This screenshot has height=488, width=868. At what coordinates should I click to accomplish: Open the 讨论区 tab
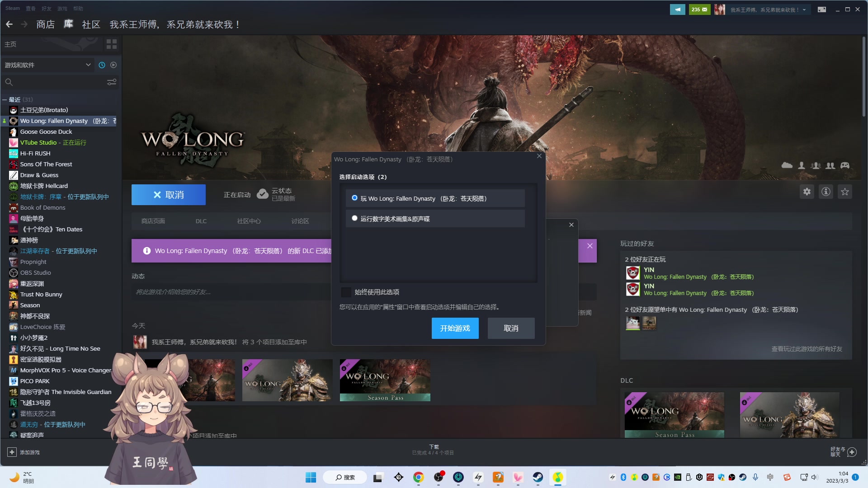tap(300, 221)
